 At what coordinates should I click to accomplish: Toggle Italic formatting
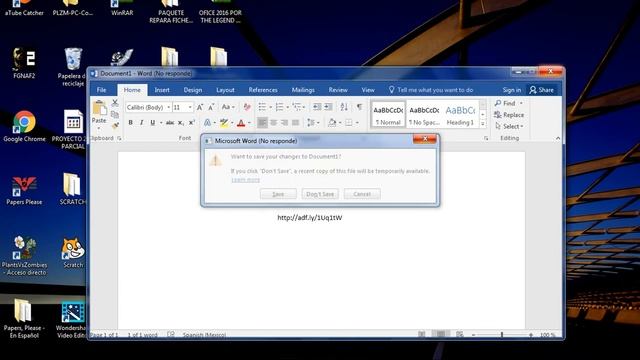click(142, 122)
